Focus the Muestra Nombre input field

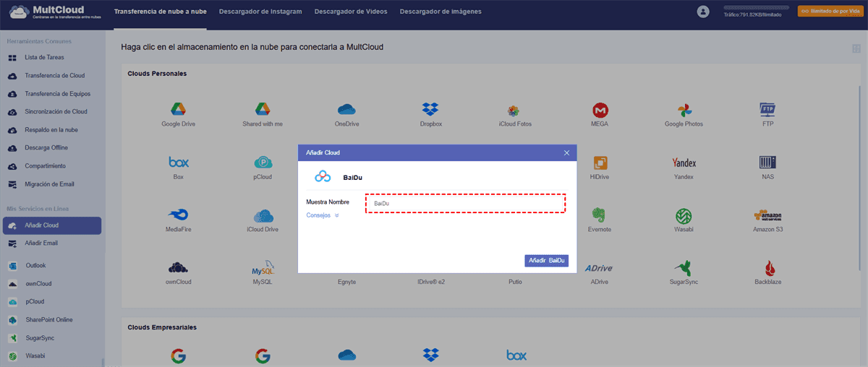pyautogui.click(x=465, y=204)
